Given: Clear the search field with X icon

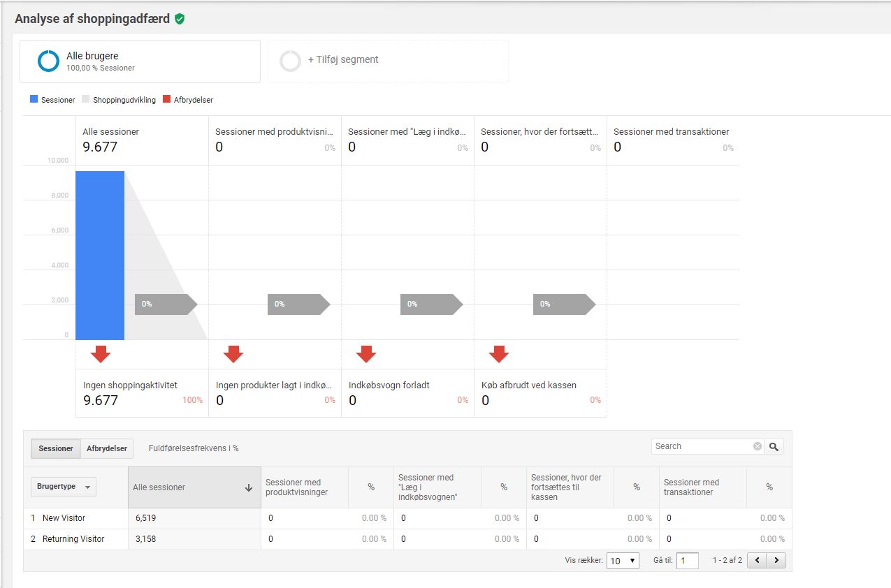Looking at the screenshot, I should 758,446.
